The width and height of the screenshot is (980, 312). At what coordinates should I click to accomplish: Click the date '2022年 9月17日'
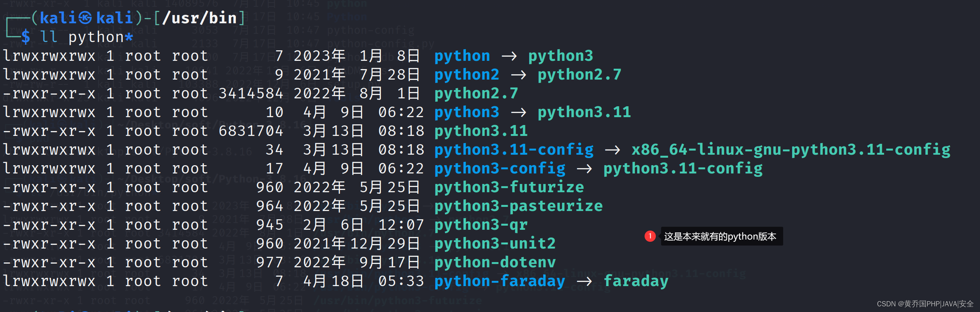[x=356, y=262]
